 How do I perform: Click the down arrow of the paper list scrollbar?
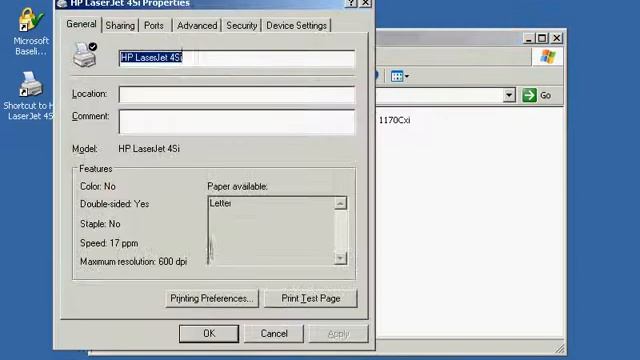340,258
